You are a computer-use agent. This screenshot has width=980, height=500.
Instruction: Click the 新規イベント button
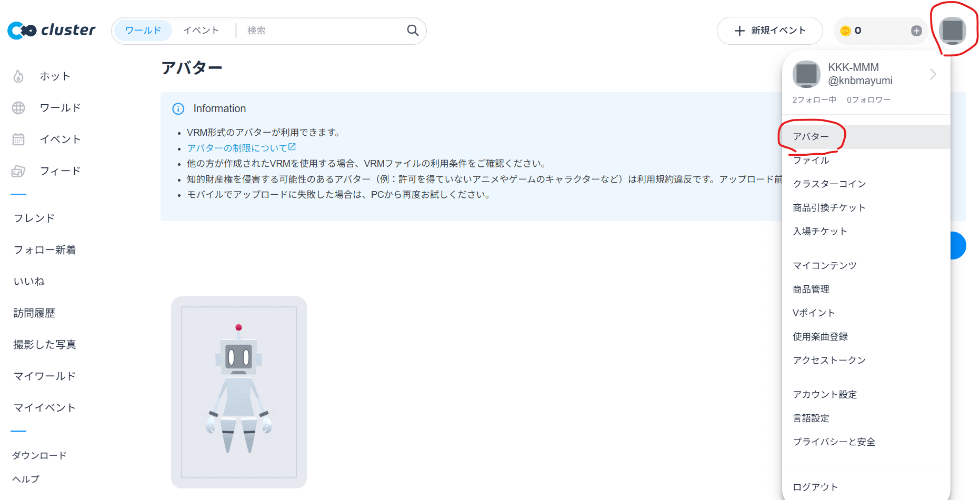click(x=769, y=31)
